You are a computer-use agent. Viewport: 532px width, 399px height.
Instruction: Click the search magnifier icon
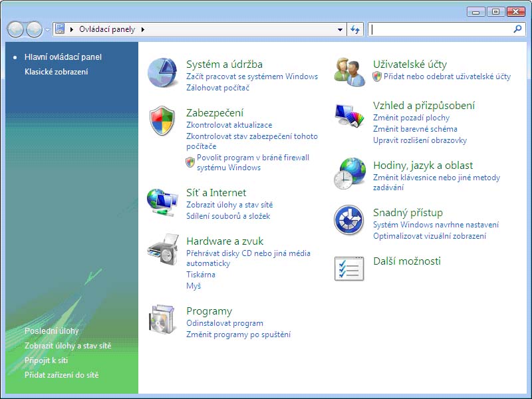pyautogui.click(x=518, y=29)
